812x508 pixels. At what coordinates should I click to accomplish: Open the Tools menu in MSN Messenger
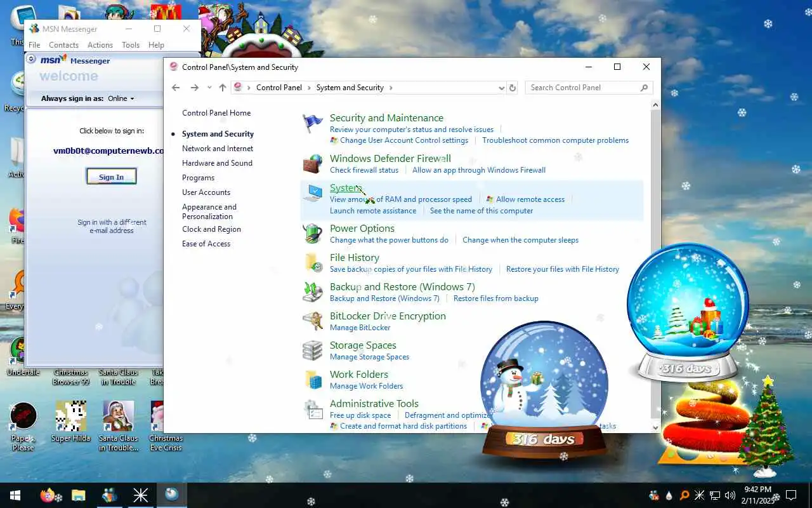click(131, 45)
